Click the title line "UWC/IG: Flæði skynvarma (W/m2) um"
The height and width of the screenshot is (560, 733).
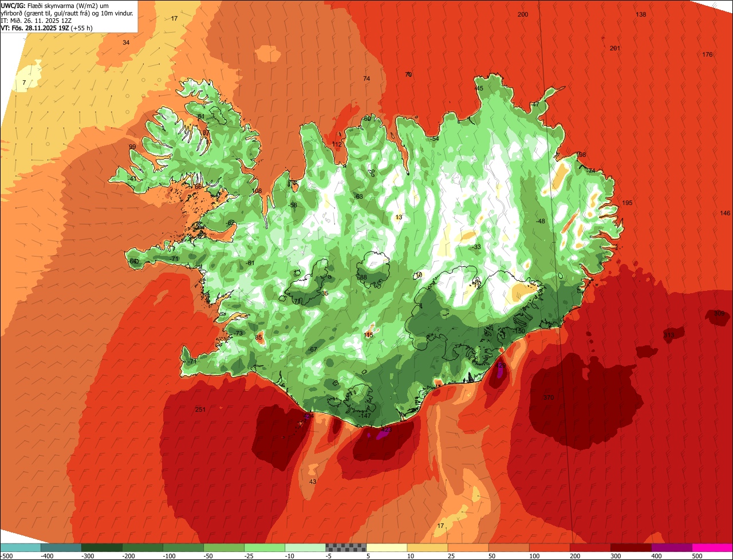coord(54,5)
